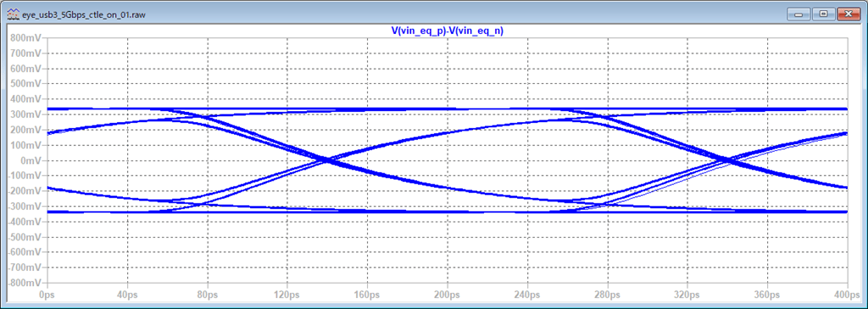Click the 400mV vertical axis label
Image resolution: width=868 pixels, height=309 pixels.
(26, 99)
